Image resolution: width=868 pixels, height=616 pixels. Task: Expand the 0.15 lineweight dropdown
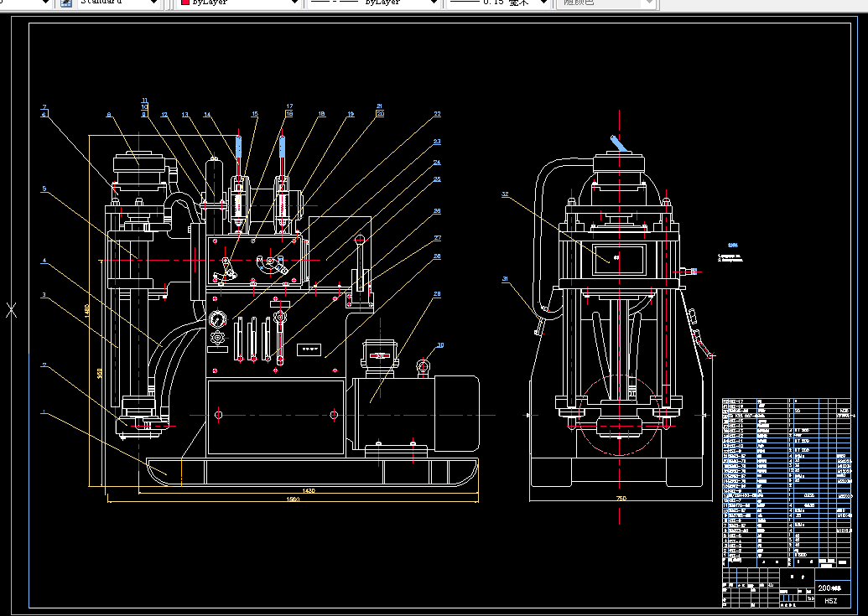(x=543, y=3)
